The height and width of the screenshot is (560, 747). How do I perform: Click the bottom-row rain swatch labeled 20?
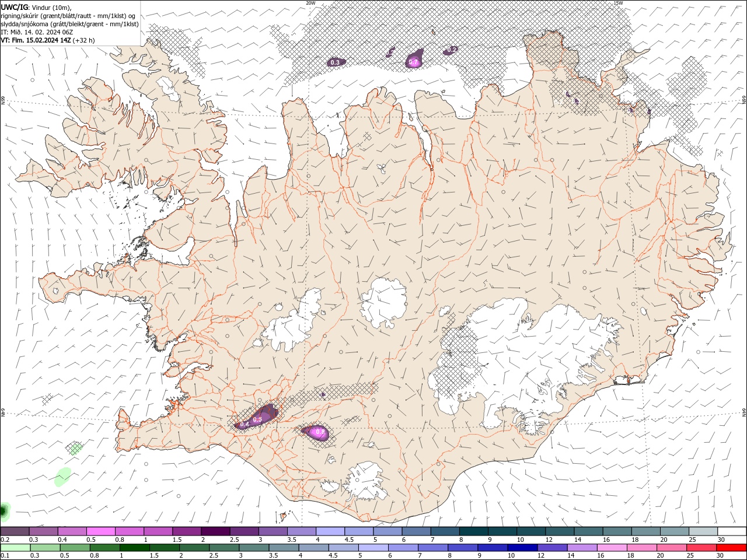[x=672, y=548]
